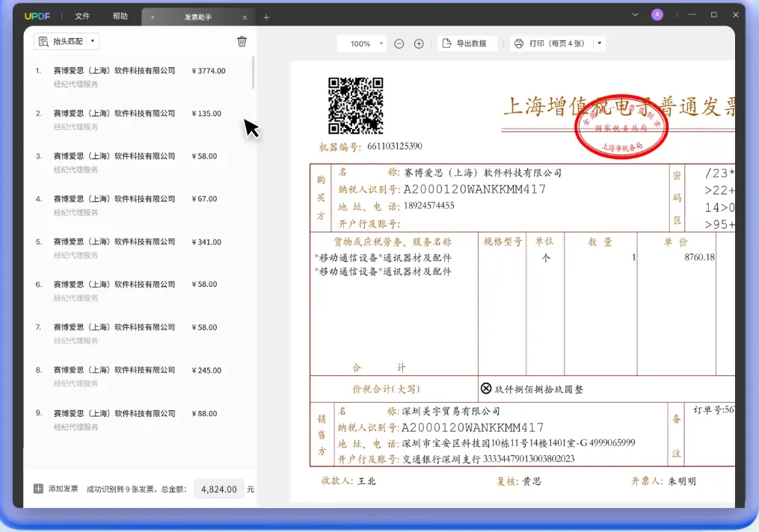Zoom in with the plus icon
This screenshot has width=759, height=532.
tap(420, 44)
